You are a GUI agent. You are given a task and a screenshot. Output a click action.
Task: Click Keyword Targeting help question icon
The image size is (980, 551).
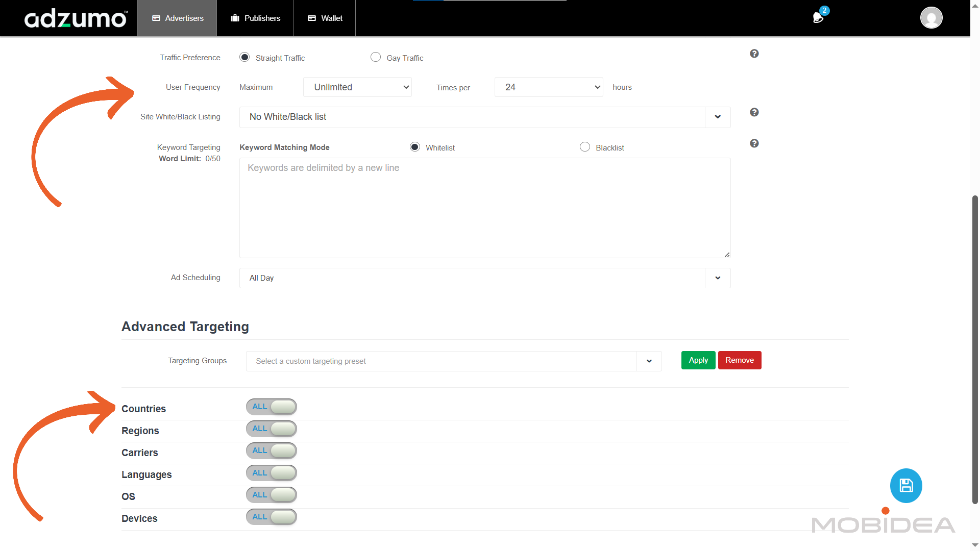pyautogui.click(x=754, y=143)
